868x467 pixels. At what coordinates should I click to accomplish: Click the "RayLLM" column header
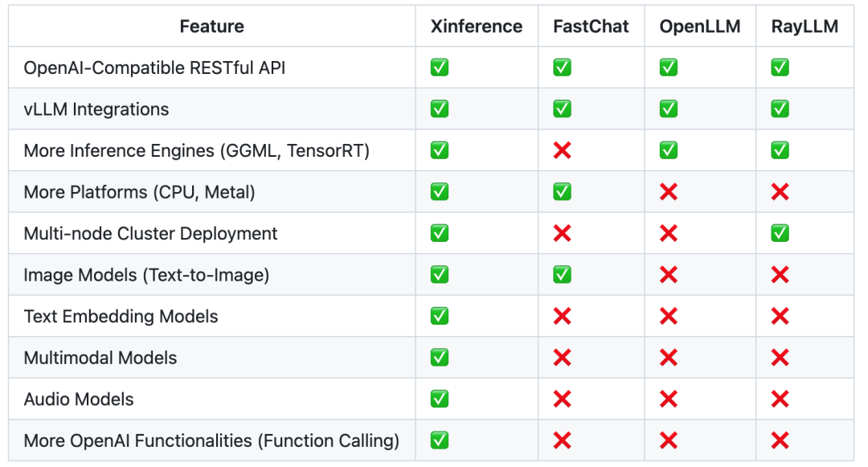(805, 27)
